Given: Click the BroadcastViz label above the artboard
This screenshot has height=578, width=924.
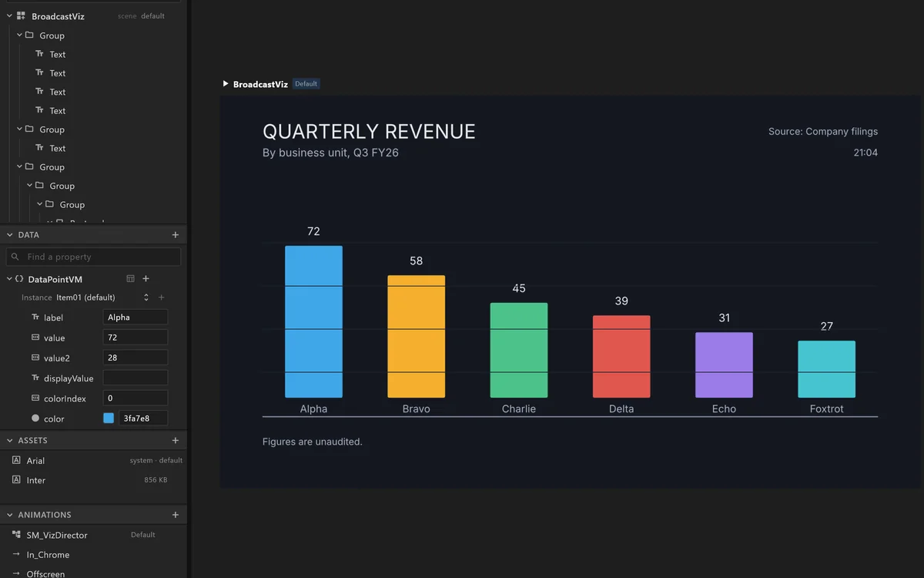Looking at the screenshot, I should 260,84.
